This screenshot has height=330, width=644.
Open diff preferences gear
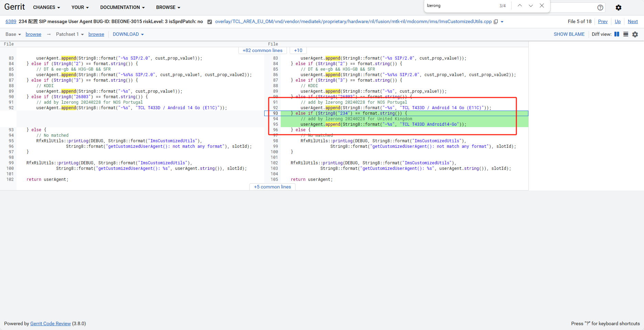pos(635,34)
